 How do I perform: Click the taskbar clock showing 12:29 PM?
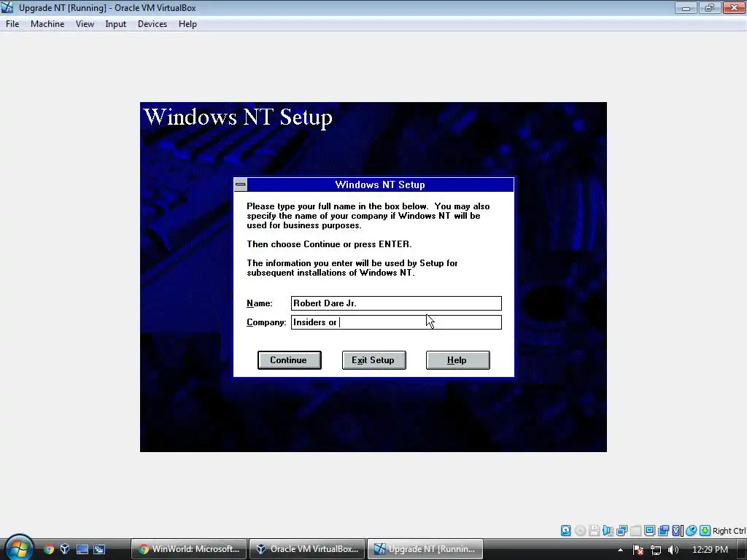tap(710, 550)
